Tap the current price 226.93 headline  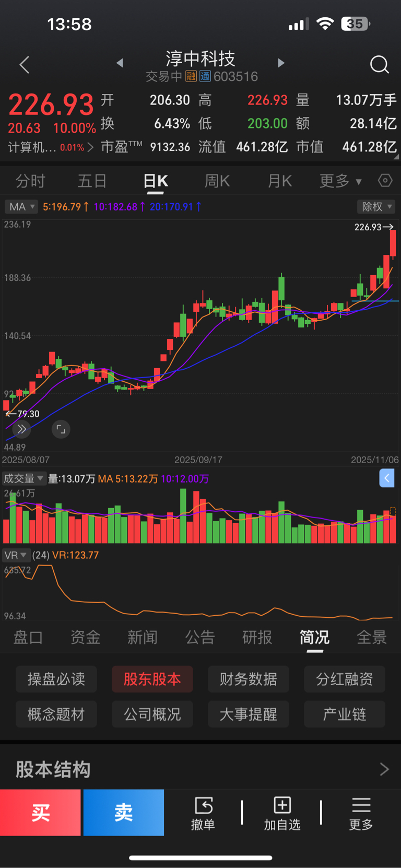tap(51, 104)
